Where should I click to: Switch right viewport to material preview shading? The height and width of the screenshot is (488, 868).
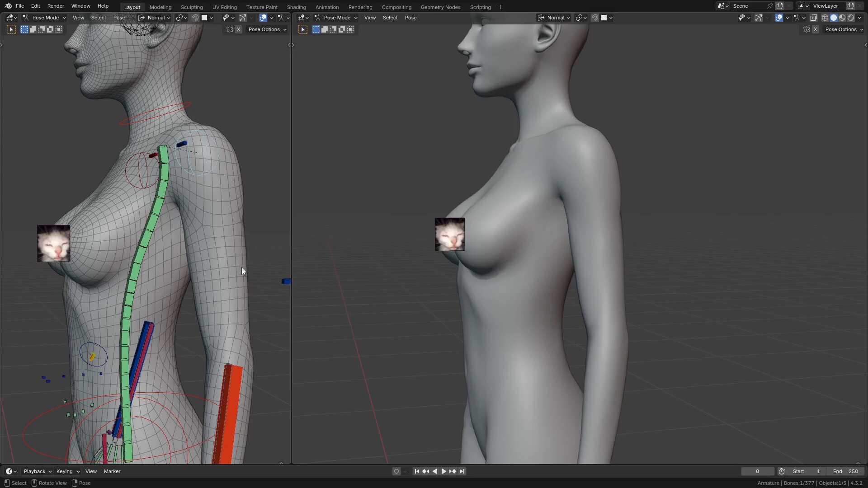pos(842,18)
